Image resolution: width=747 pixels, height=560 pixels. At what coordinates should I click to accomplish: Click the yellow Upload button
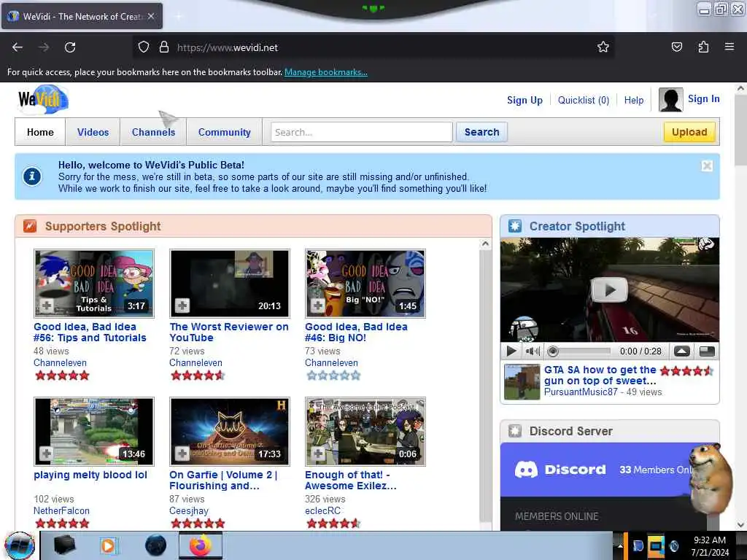pyautogui.click(x=689, y=132)
